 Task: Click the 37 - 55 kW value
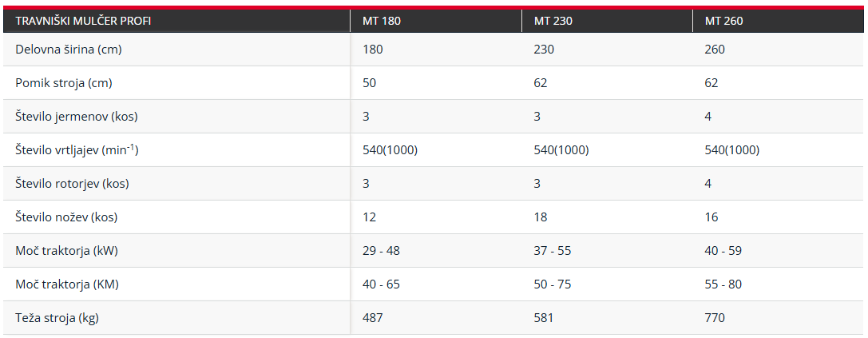click(x=553, y=250)
